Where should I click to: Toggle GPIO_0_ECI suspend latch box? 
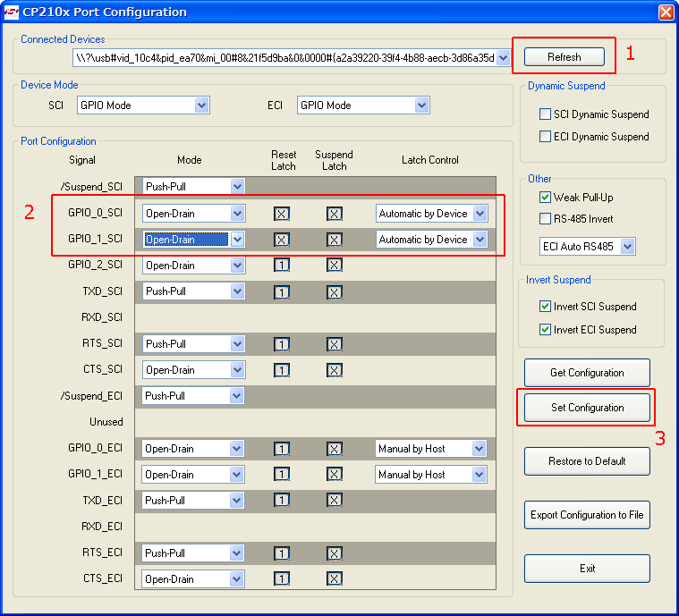(x=335, y=449)
